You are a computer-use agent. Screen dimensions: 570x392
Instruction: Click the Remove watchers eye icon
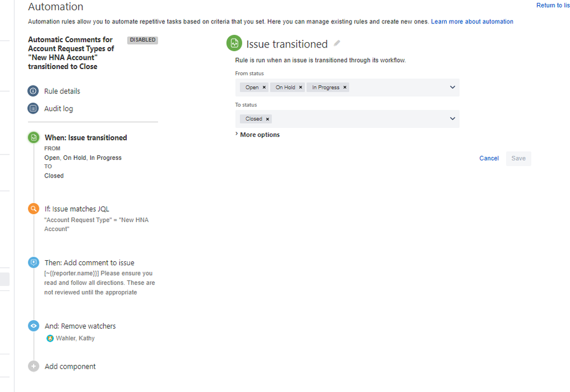[x=34, y=326]
